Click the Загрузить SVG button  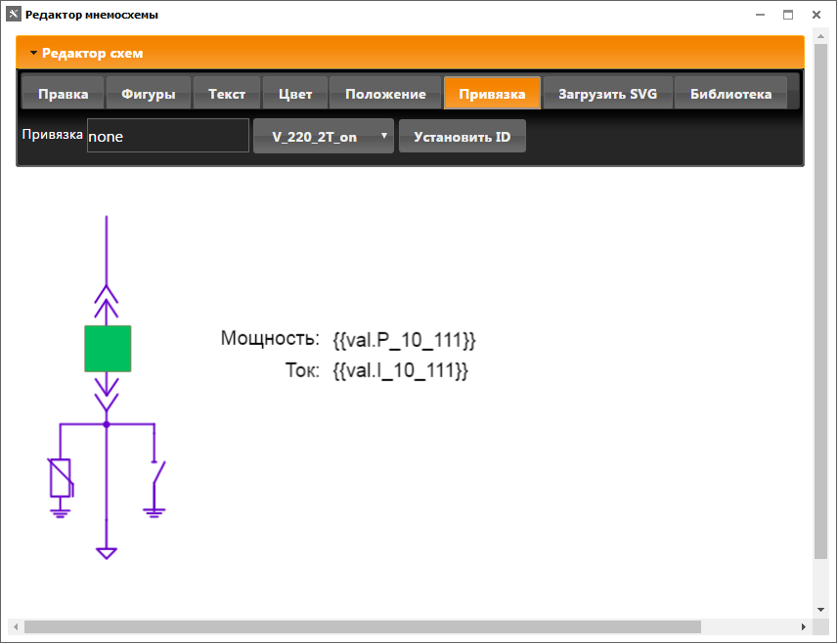click(605, 93)
